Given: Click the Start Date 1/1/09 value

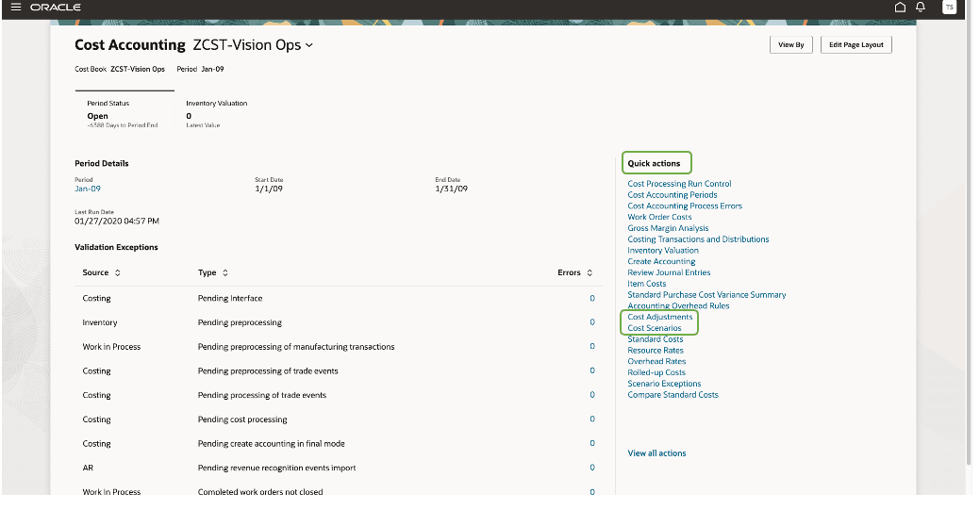Looking at the screenshot, I should coord(269,189).
